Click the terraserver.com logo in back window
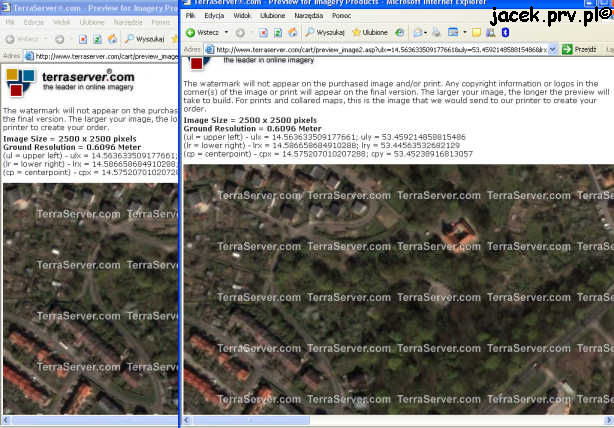The height and width of the screenshot is (428, 614). click(x=70, y=82)
